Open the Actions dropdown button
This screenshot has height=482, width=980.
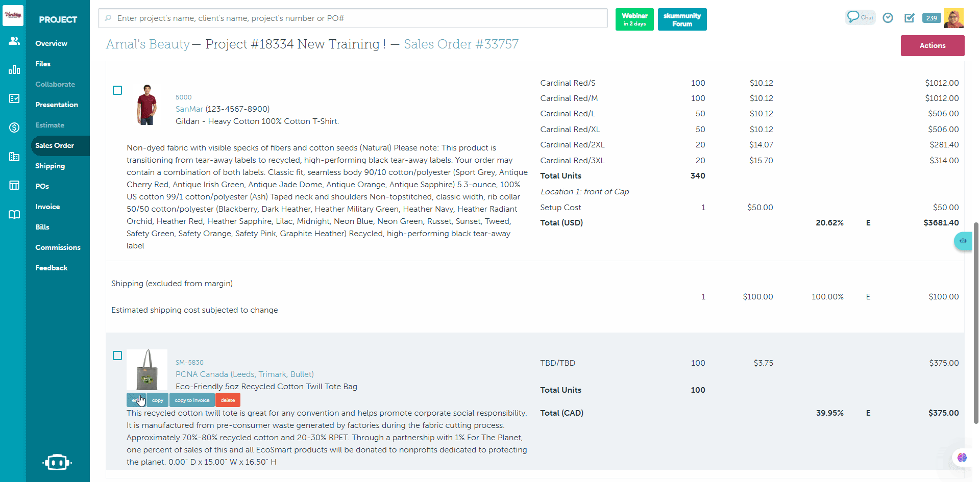tap(932, 45)
